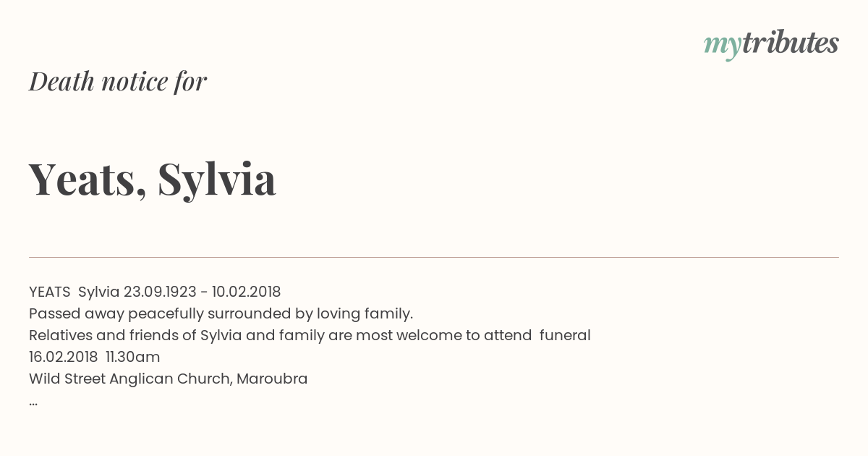Click the word "YEATS" in notice text
868x456 pixels.
pos(49,292)
